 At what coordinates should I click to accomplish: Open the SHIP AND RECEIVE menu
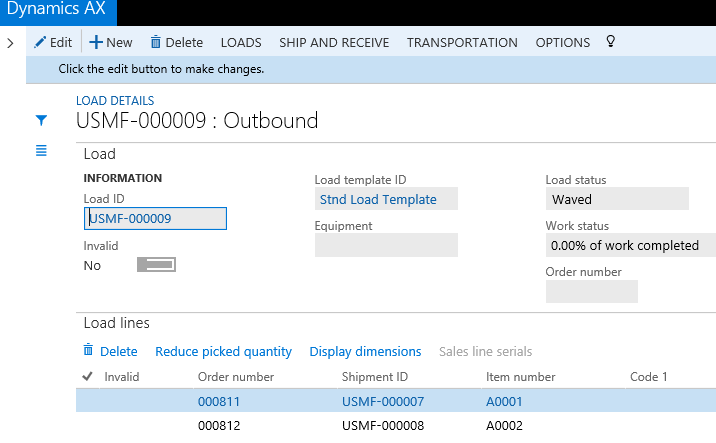tap(334, 42)
